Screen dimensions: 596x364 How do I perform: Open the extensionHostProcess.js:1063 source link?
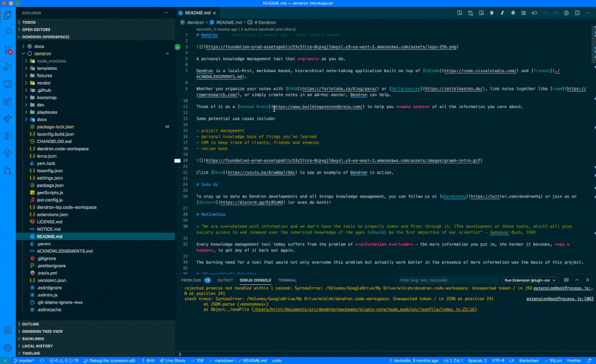pyautogui.click(x=559, y=299)
